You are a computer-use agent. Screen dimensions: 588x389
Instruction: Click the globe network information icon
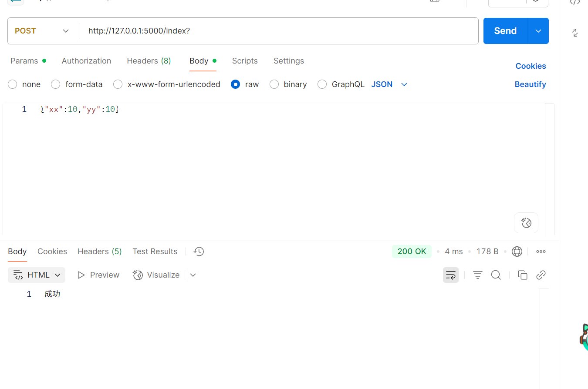[517, 252]
